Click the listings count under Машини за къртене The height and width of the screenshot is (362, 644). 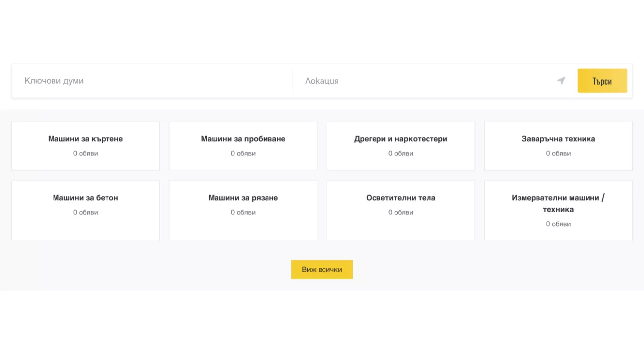coord(85,154)
